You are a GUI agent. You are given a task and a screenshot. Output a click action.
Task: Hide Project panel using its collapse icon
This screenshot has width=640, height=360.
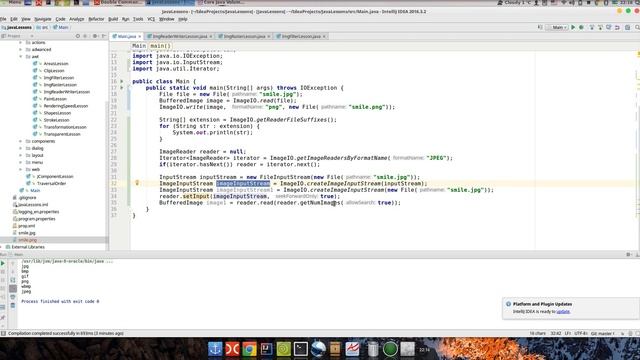coord(104,36)
